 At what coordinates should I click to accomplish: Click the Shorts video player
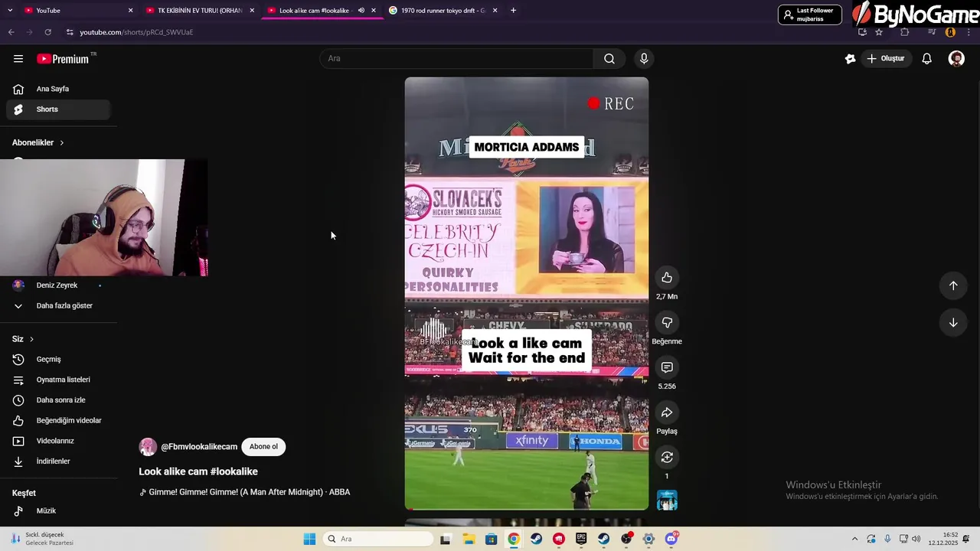tap(527, 293)
